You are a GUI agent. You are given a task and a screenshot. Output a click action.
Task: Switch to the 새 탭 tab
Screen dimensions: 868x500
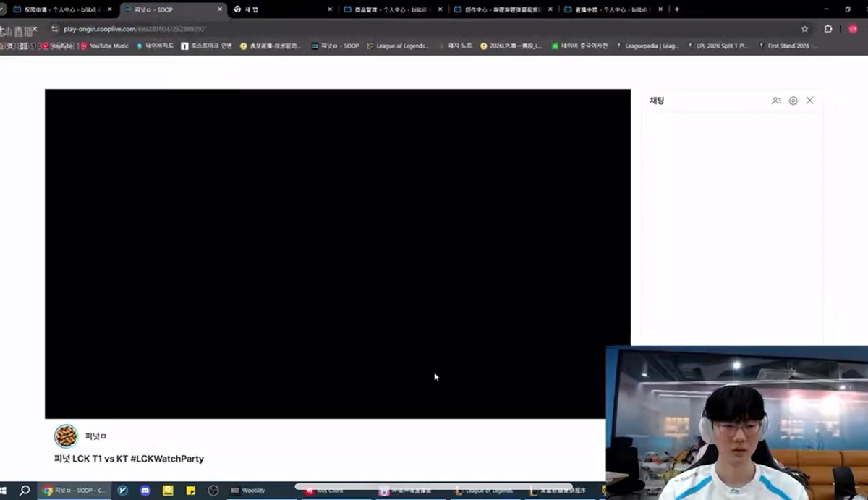coord(250,9)
